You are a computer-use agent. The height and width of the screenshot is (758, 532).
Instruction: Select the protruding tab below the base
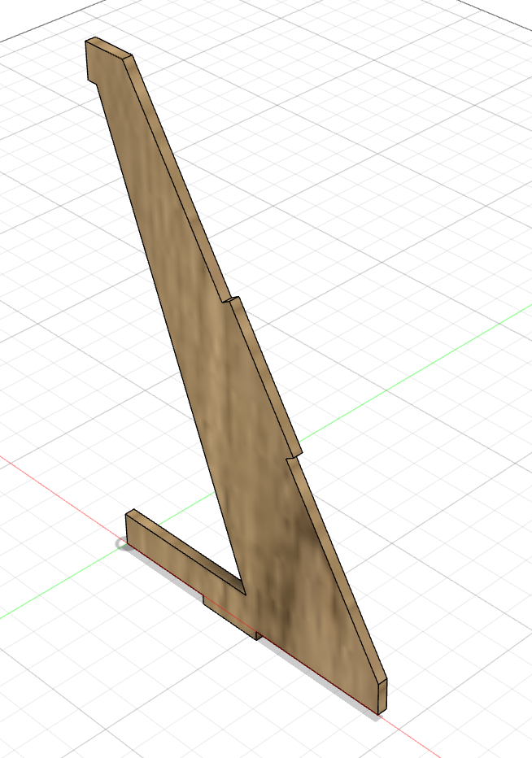[229, 618]
